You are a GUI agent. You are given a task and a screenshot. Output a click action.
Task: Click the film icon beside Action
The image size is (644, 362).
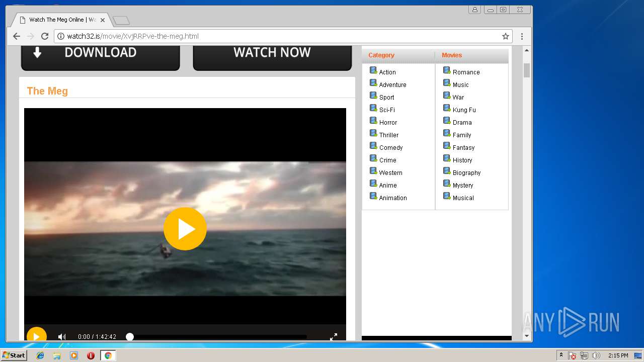[x=373, y=70]
